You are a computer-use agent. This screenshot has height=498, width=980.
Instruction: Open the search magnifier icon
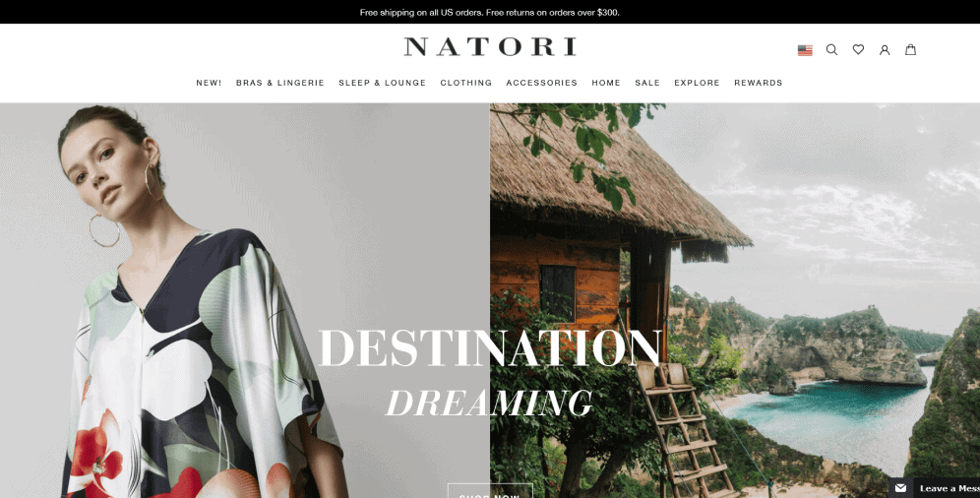pyautogui.click(x=831, y=49)
